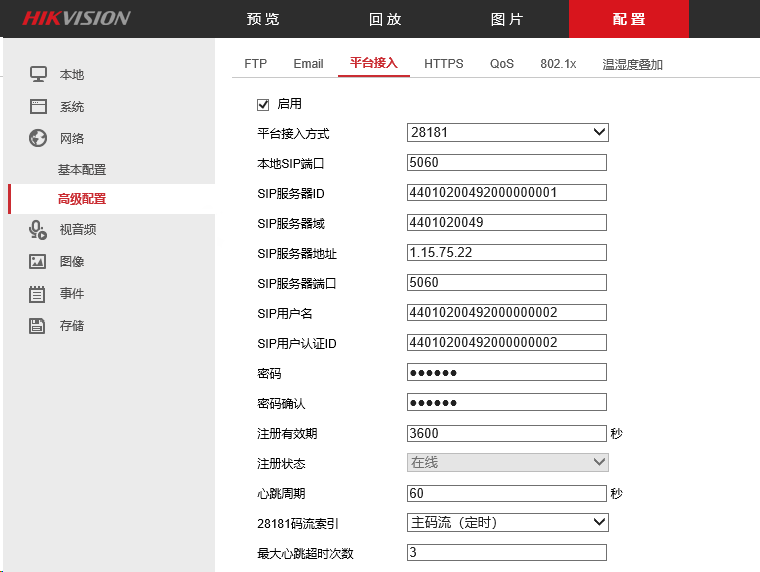Click the microphone icon beside 视音频
760x572 pixels.
point(38,229)
